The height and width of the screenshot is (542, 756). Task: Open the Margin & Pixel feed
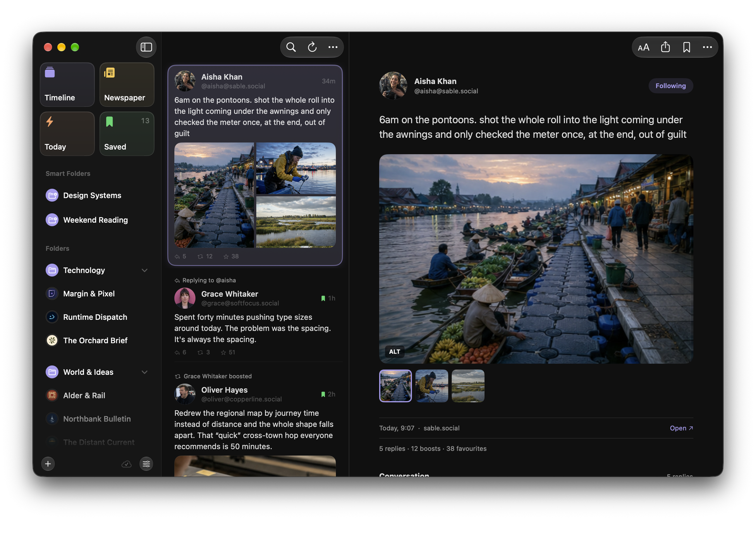pyautogui.click(x=97, y=293)
